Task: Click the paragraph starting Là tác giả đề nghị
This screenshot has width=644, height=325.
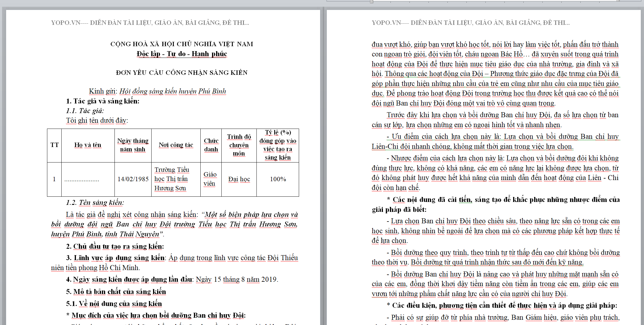Action: pos(174,224)
